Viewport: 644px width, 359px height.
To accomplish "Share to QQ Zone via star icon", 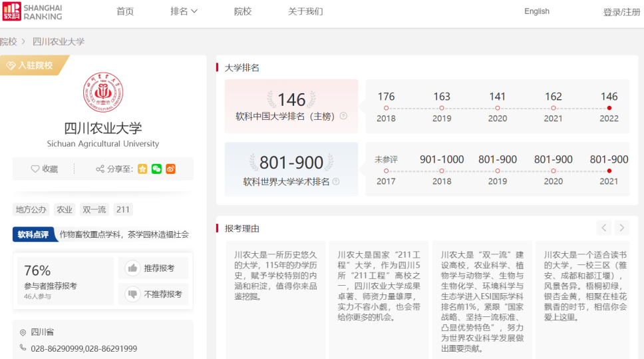I will [x=142, y=169].
